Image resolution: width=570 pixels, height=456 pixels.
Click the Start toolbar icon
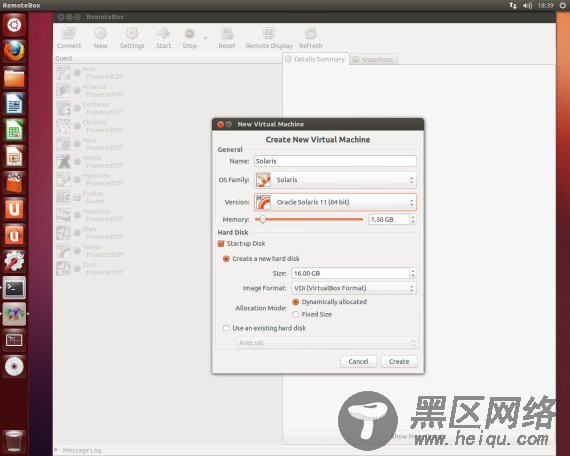(x=163, y=38)
